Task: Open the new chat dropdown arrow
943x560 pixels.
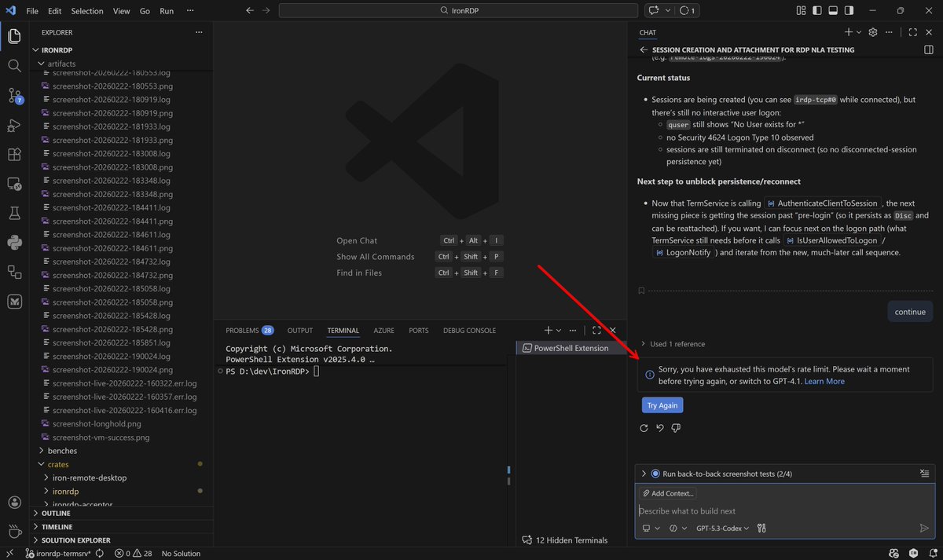Action: (x=858, y=32)
